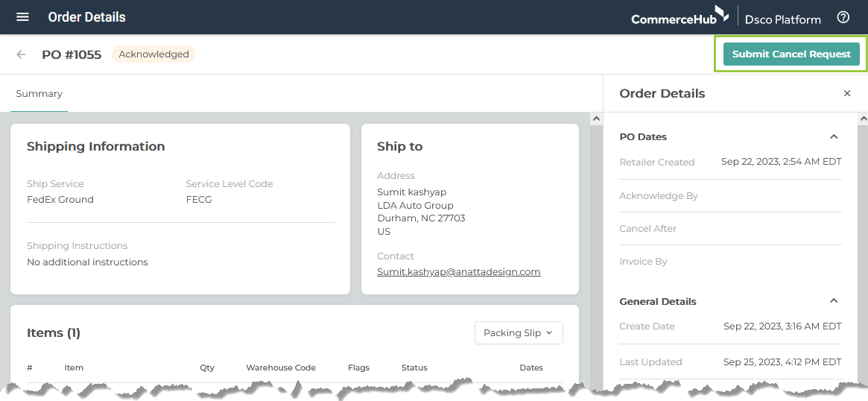Click the Qty column header
This screenshot has height=401, width=868.
(x=207, y=367)
